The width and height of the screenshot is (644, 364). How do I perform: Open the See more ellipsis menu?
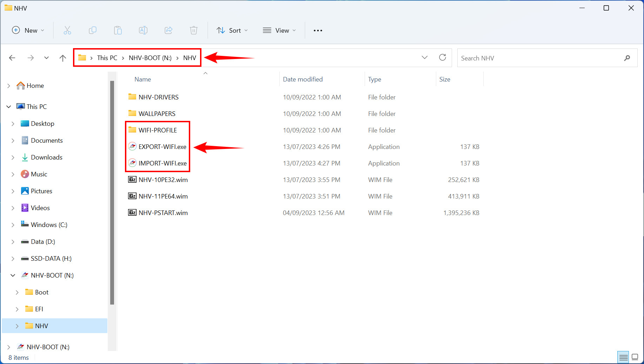pos(318,31)
